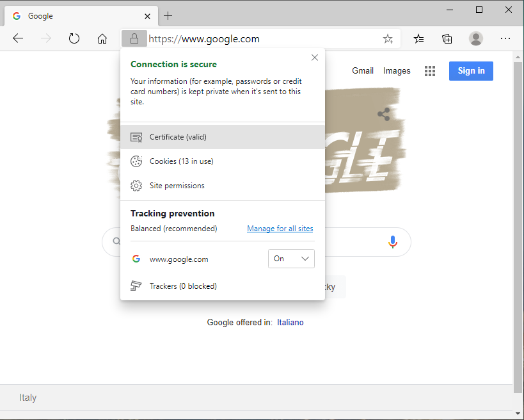Expand the tracking prevention On dropdown

click(291, 259)
